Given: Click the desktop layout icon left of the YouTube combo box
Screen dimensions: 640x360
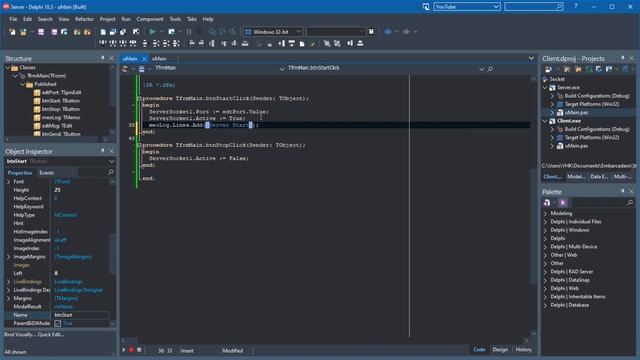Looking at the screenshot, I should [426, 7].
